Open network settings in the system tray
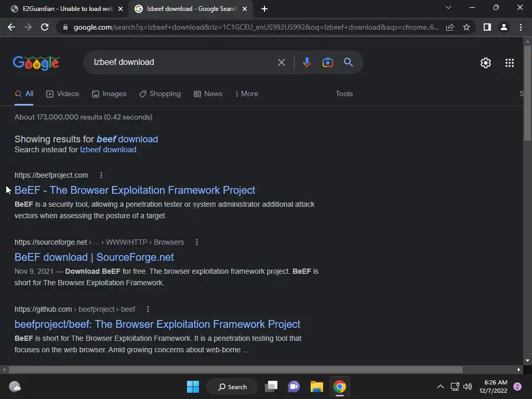 pyautogui.click(x=455, y=387)
